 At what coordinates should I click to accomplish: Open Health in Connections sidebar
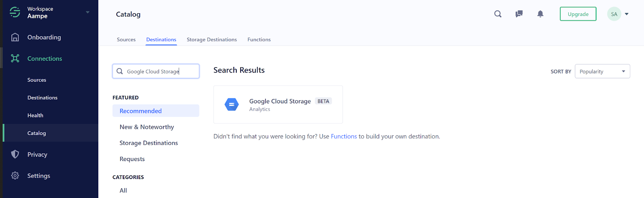pyautogui.click(x=35, y=115)
